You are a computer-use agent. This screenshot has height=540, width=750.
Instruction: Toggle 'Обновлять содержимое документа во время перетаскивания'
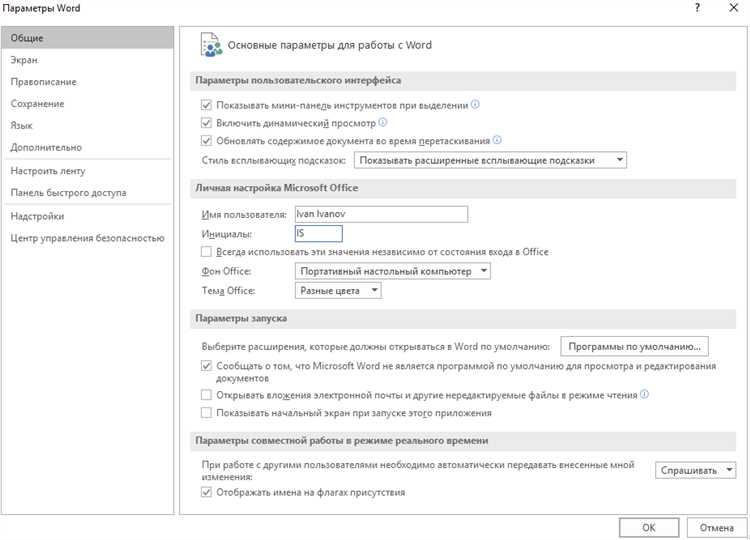pyautogui.click(x=206, y=141)
